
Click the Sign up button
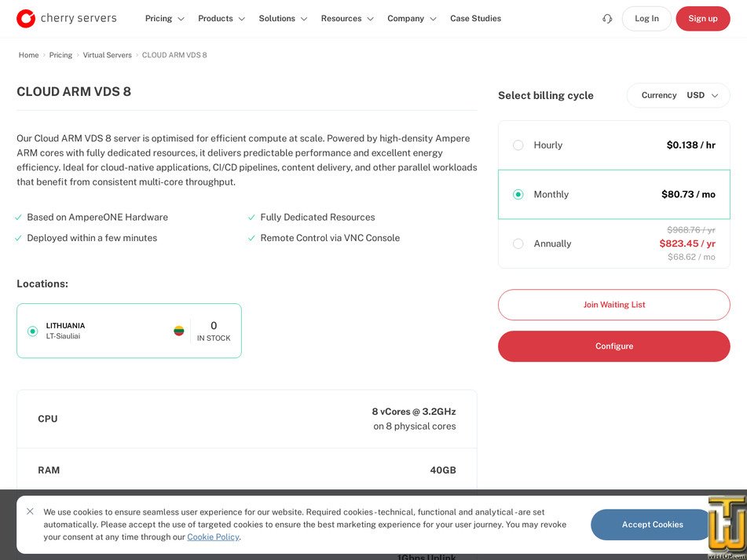point(703,19)
